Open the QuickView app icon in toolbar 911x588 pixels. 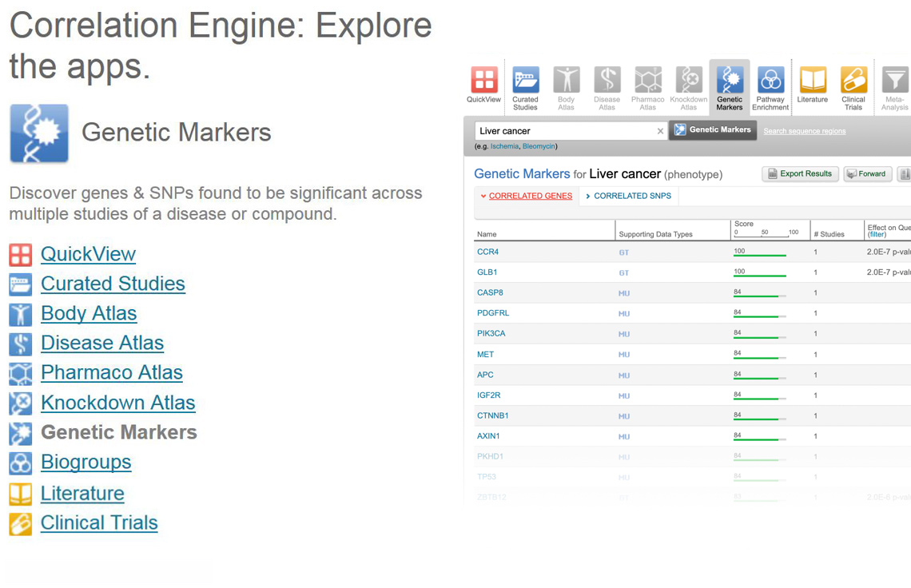click(483, 81)
